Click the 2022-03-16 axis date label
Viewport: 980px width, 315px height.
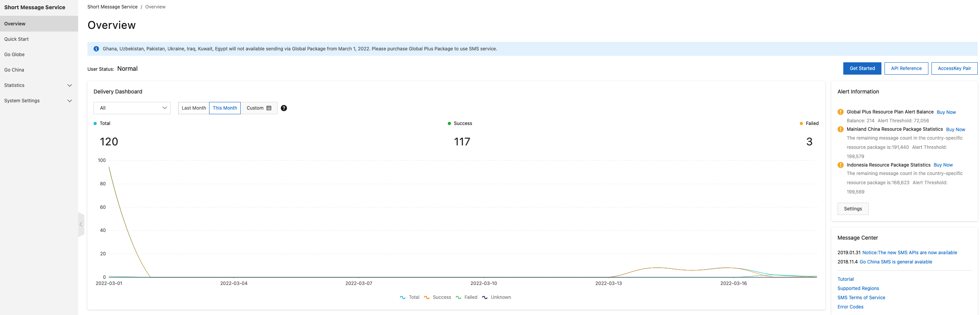734,283
